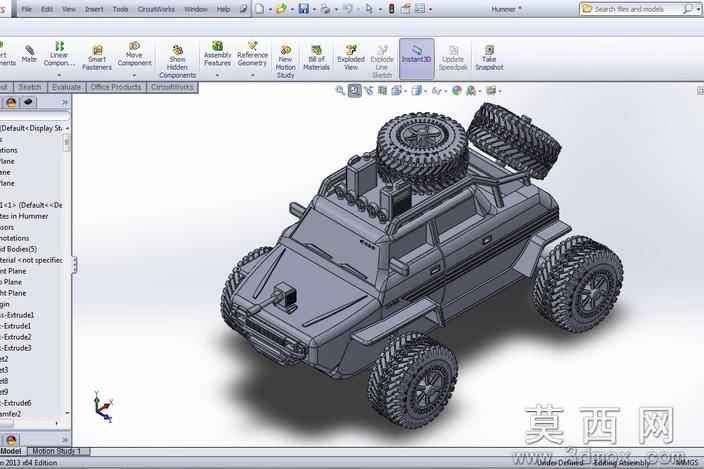Screen dimensions: 704x469
Task: Click the feature tree vertical scrollbar
Action: [67, 145]
